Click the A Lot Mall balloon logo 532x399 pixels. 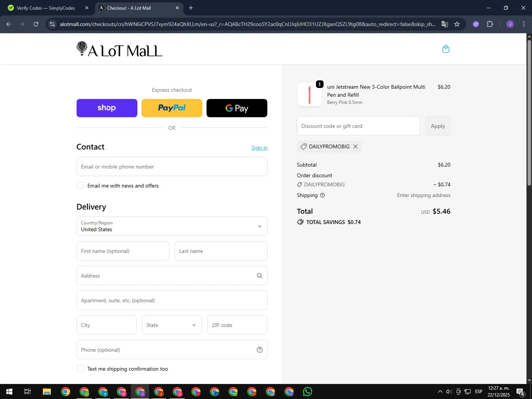120,49
